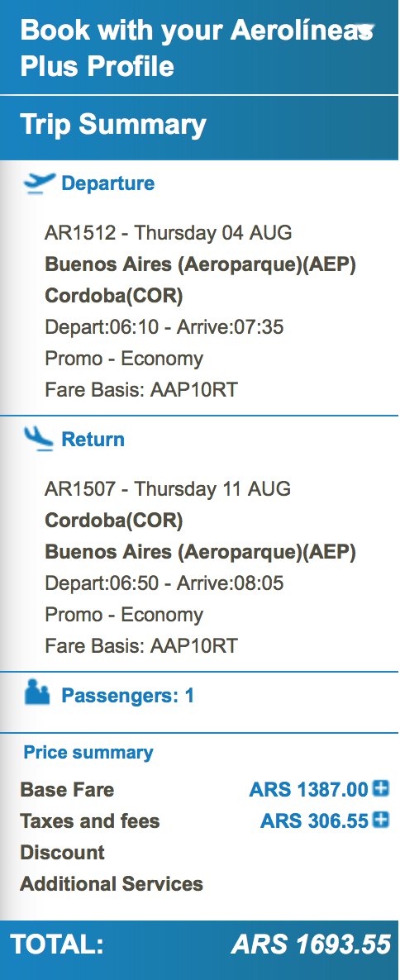Click the Discount row label
The height and width of the screenshot is (980, 400).
pyautogui.click(x=63, y=853)
